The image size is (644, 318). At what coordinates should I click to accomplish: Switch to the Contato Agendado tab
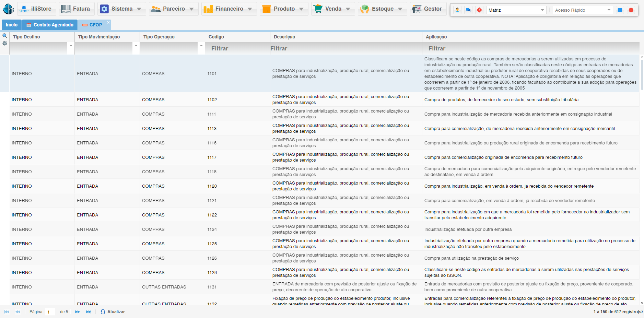pos(50,25)
